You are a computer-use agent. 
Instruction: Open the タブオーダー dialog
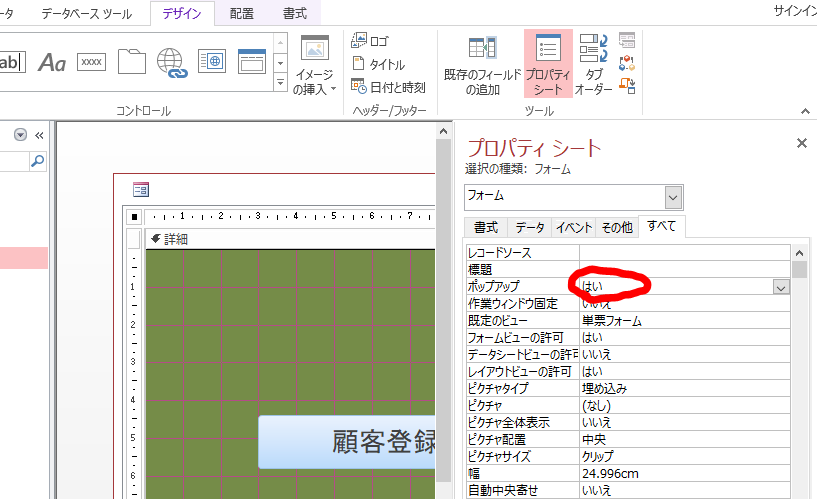tap(593, 66)
